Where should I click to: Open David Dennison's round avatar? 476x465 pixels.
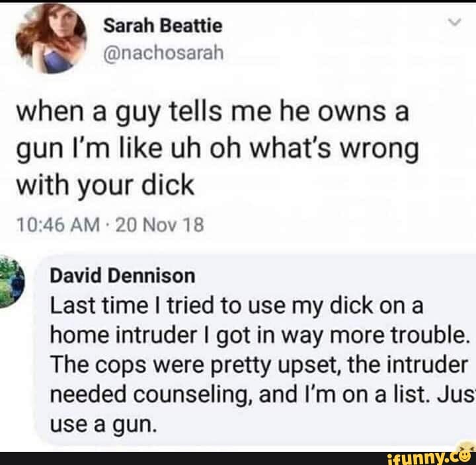(11, 281)
